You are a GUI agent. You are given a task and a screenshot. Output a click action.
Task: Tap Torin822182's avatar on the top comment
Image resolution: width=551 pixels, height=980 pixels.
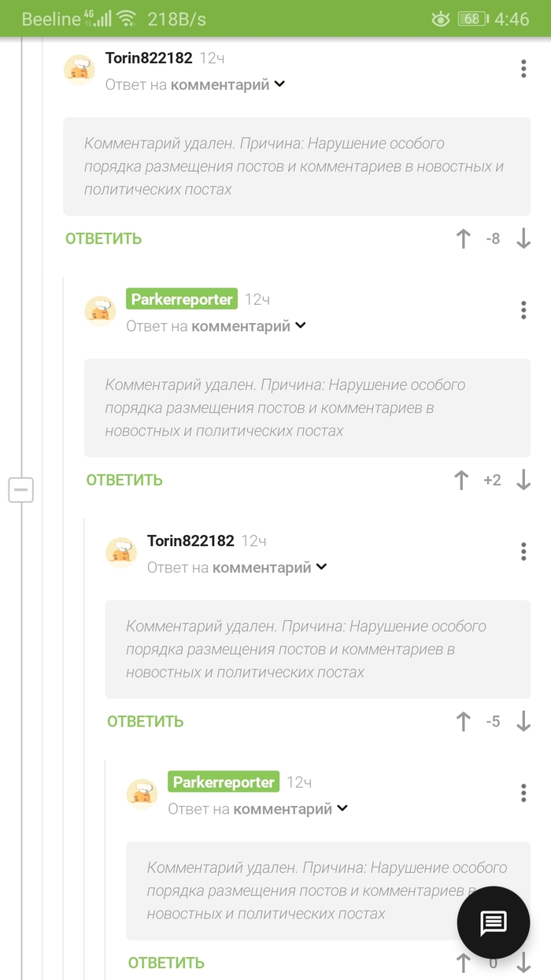(x=79, y=69)
